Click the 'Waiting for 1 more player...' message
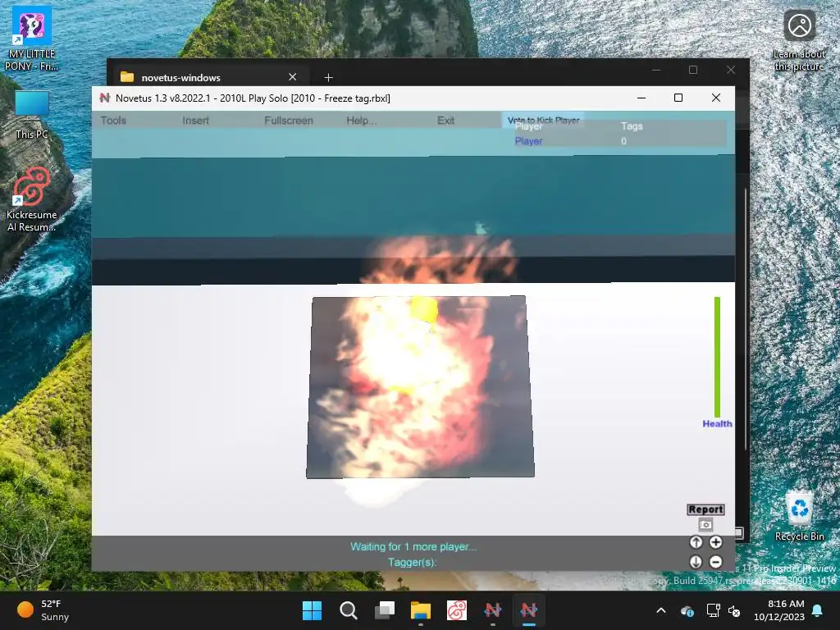This screenshot has width=840, height=630. [x=413, y=546]
